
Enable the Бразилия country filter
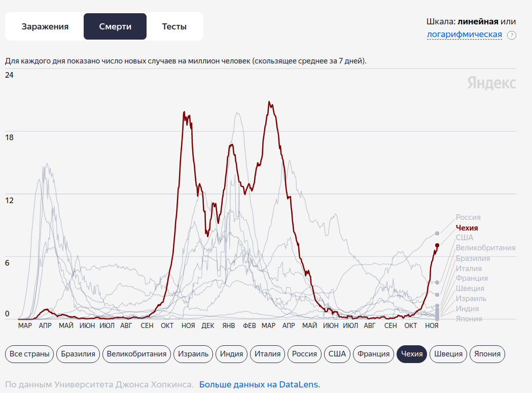click(78, 354)
